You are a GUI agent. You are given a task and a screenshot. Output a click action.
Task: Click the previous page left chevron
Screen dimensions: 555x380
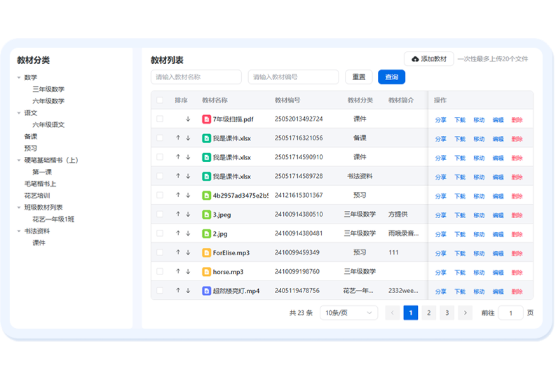point(392,313)
